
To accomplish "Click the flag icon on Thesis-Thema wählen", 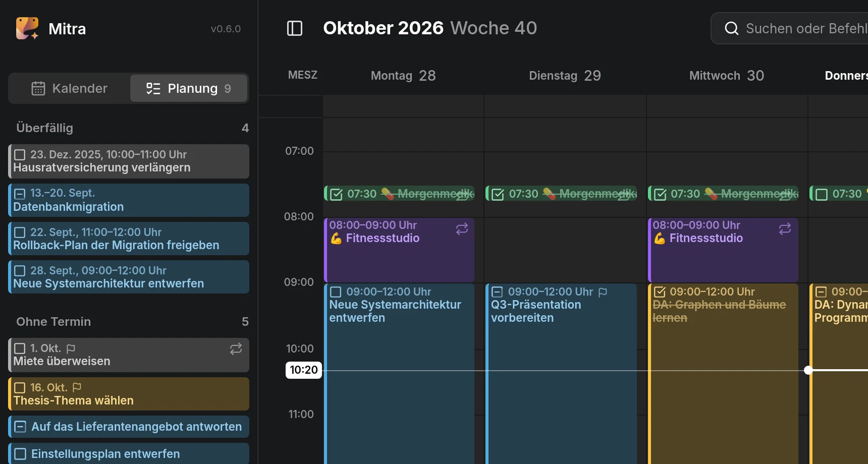I will pos(77,387).
